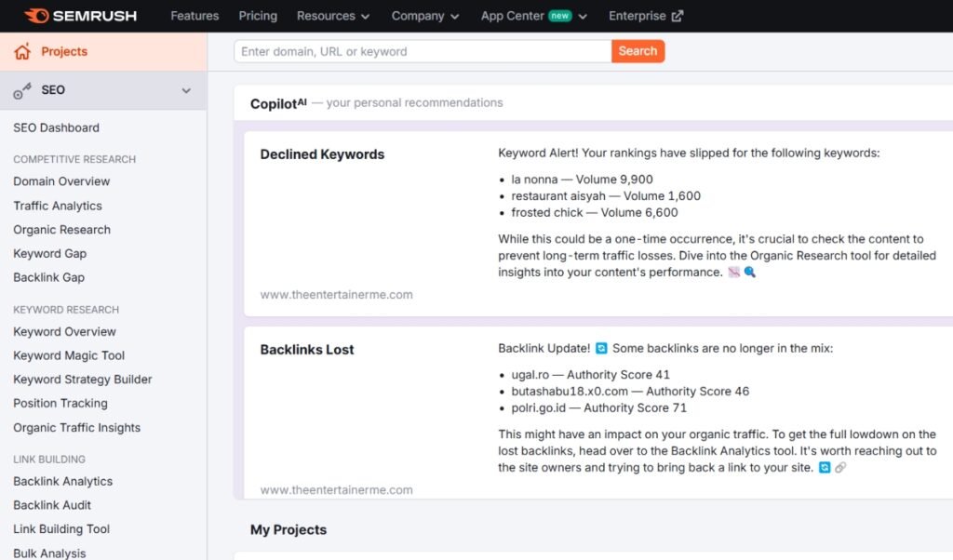Click 'polri.go.id — Authority Score 71'

click(x=598, y=407)
